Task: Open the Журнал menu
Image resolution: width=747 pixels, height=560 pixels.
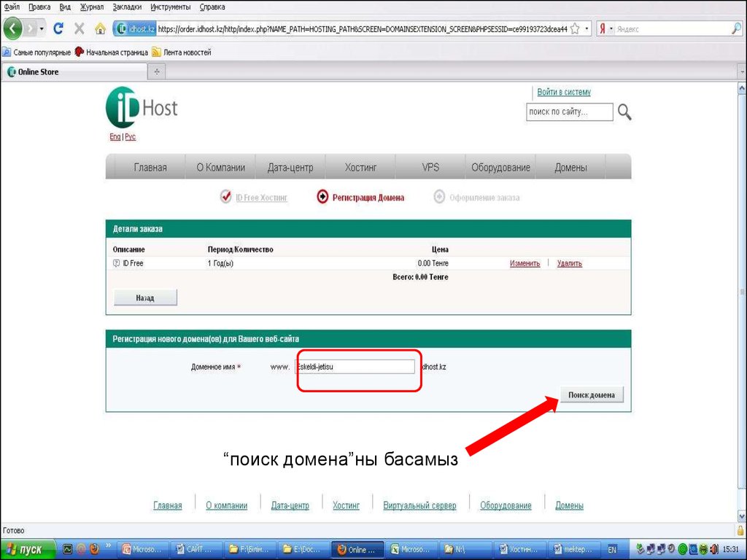Action: tap(92, 7)
